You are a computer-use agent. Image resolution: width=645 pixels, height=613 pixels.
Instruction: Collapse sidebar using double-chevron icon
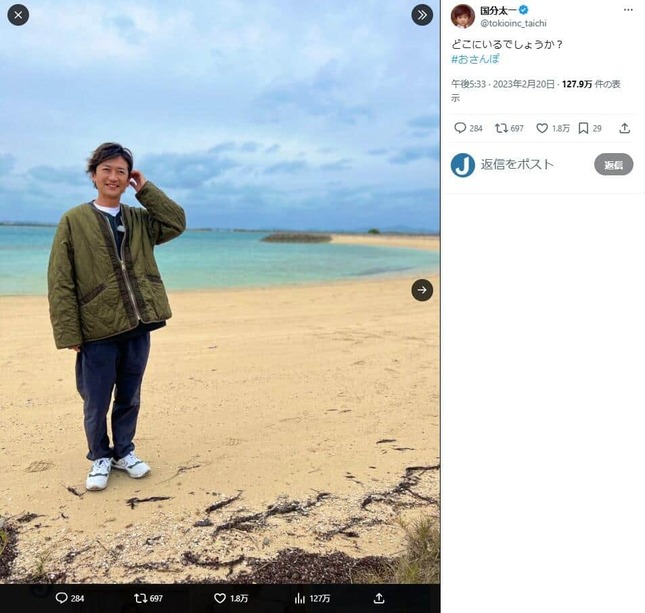click(422, 15)
